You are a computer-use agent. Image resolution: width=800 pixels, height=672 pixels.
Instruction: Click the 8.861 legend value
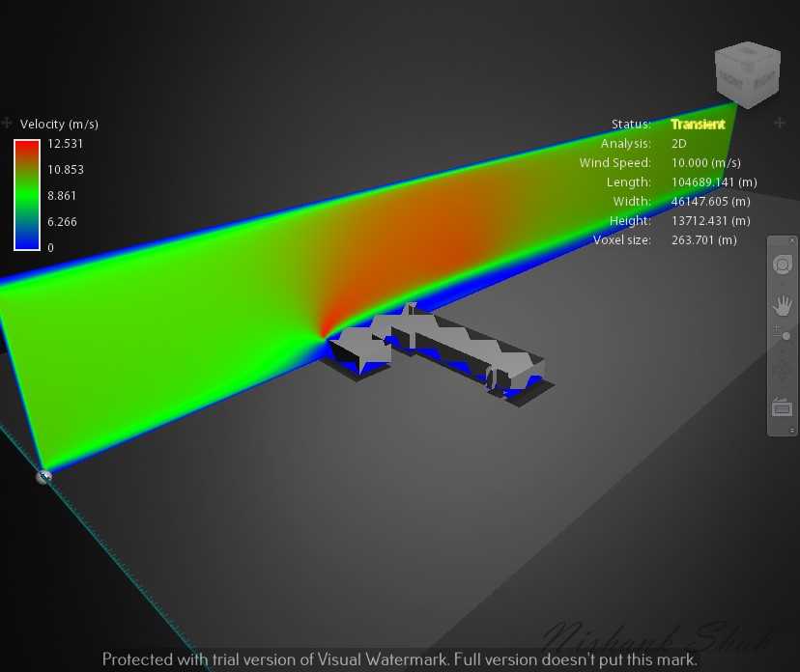coord(62,196)
